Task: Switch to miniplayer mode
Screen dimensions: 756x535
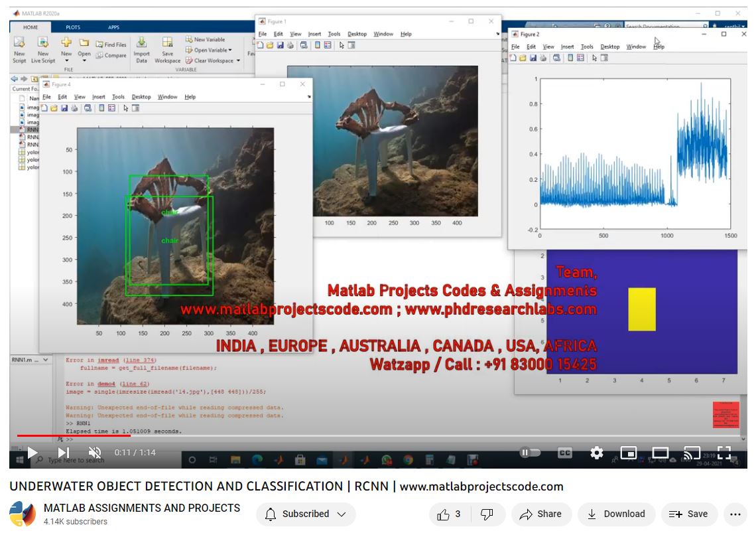Action: click(628, 453)
